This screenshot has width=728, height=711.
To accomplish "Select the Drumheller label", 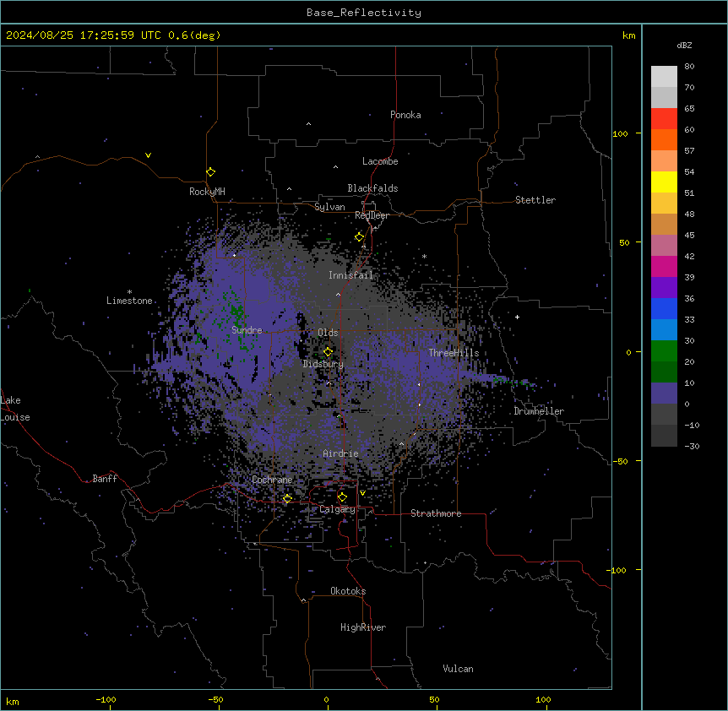I will 539,411.
